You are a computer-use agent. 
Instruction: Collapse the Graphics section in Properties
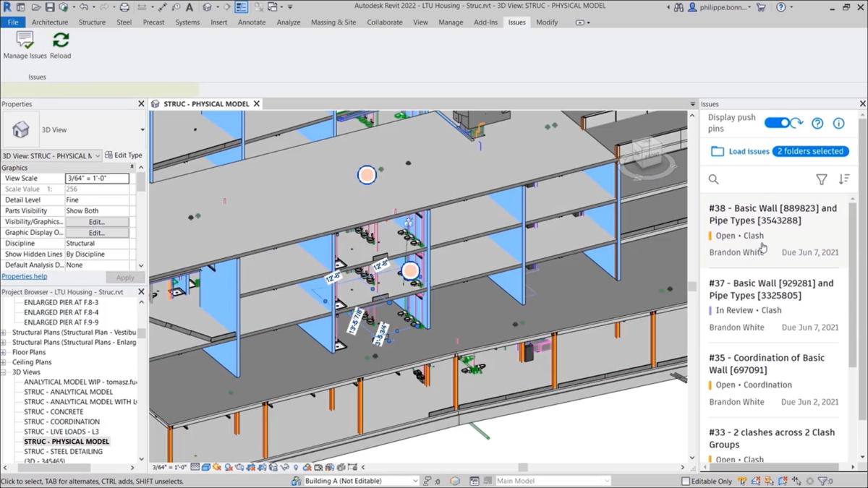[x=131, y=168]
